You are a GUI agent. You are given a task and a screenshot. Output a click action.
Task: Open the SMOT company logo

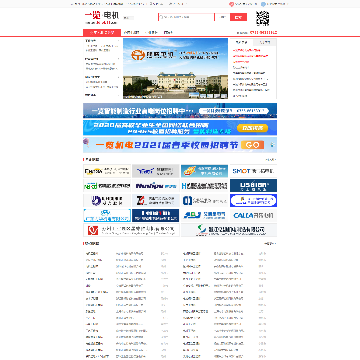(x=253, y=171)
